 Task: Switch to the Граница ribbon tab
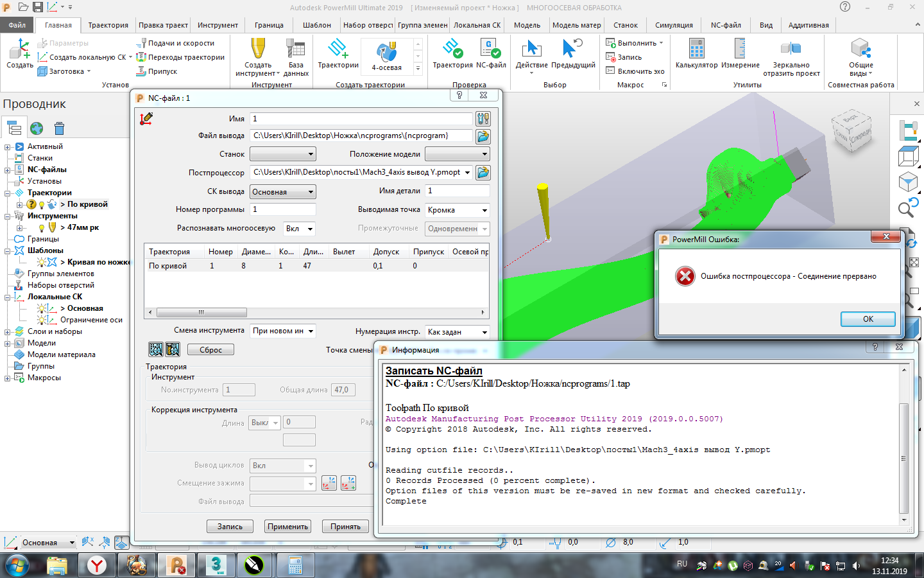click(x=269, y=25)
